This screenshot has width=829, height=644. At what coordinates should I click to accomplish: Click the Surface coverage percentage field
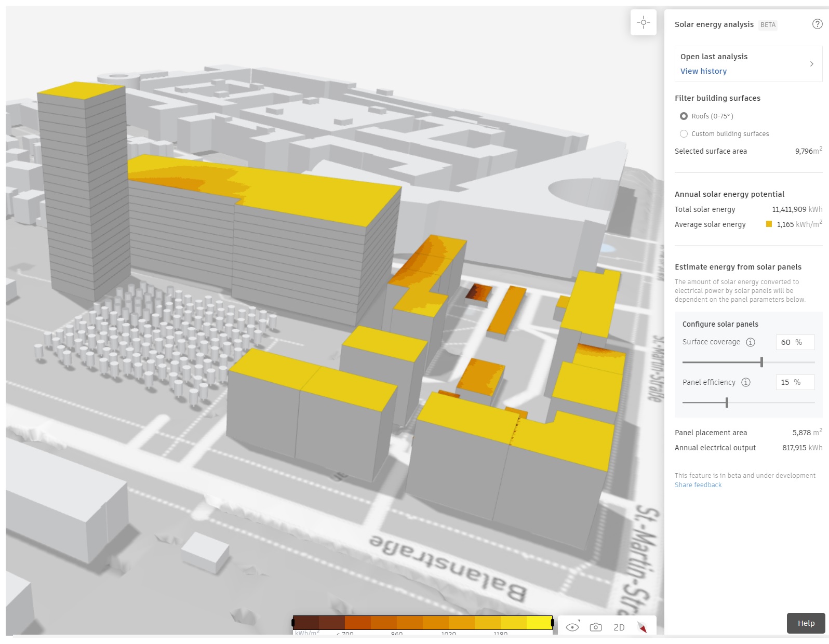[794, 342]
